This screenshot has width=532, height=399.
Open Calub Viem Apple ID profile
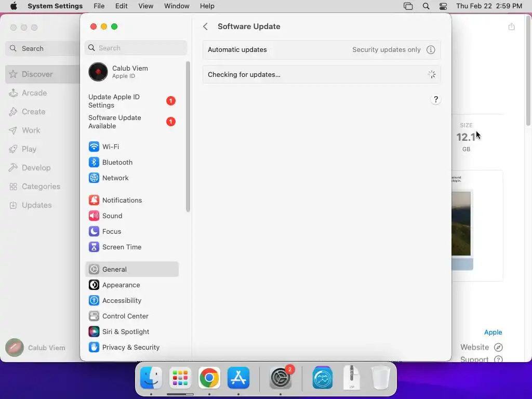(x=131, y=72)
